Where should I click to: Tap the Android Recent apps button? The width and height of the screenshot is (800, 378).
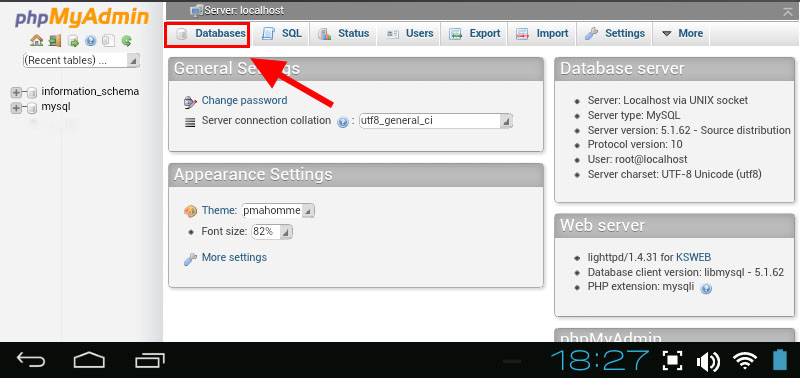tap(150, 360)
